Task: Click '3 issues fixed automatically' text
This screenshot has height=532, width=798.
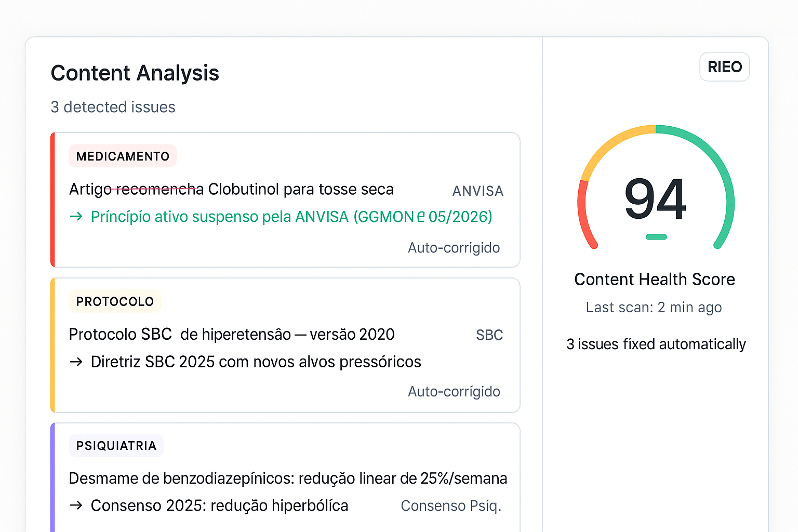Action: pos(656,344)
